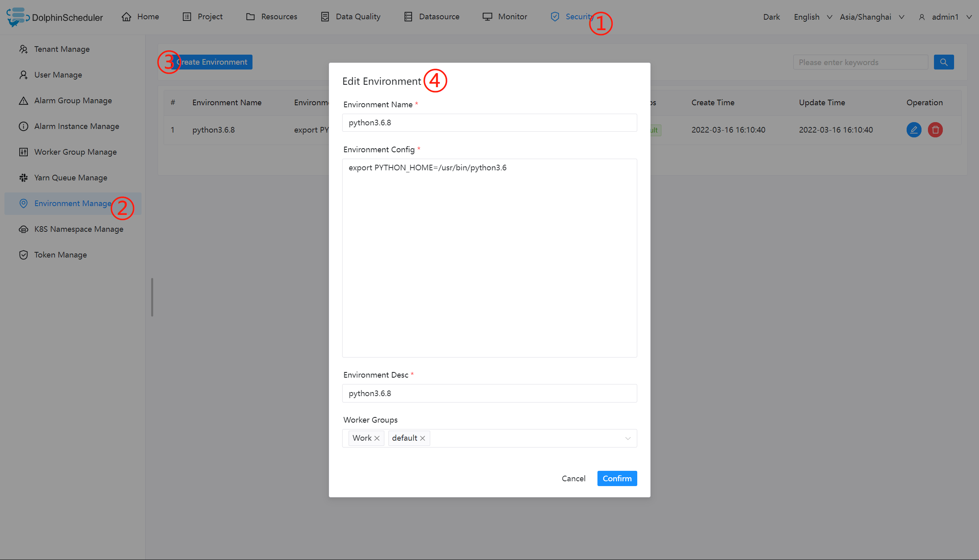Remove Work from Worker Groups tag

click(377, 438)
